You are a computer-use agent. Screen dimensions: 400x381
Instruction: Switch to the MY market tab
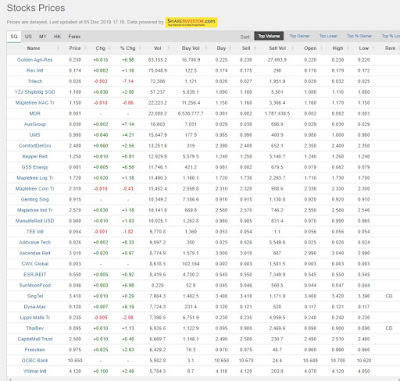click(x=43, y=36)
